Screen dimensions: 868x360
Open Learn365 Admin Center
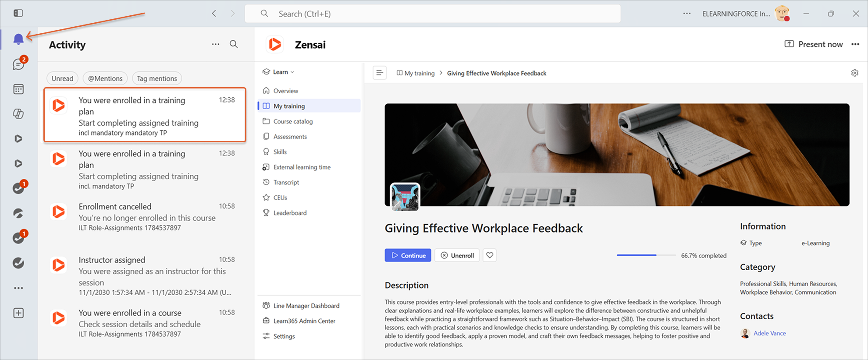coord(309,321)
